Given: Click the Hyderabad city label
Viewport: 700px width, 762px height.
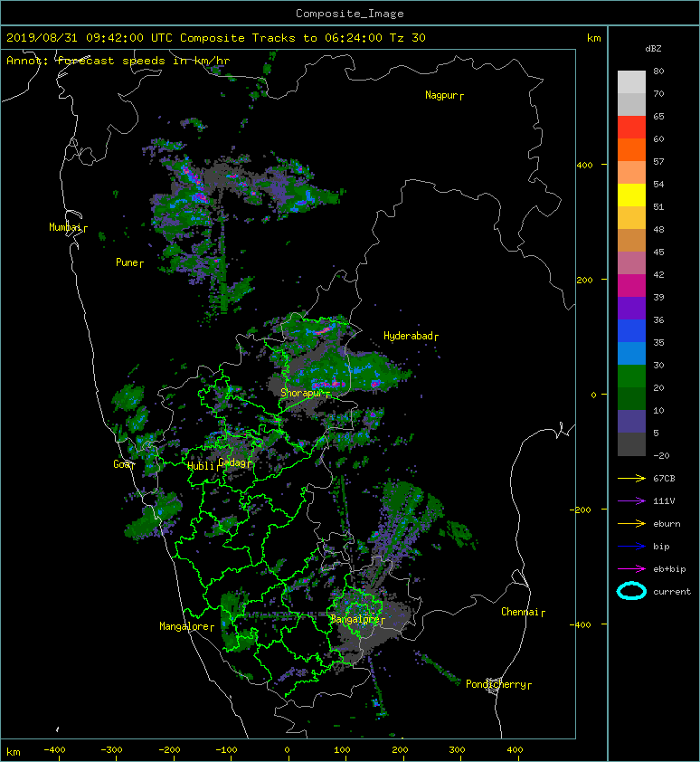Looking at the screenshot, I should [408, 336].
